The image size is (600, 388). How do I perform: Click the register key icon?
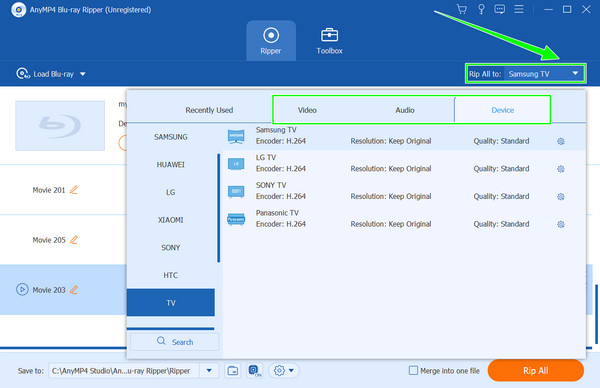click(481, 9)
